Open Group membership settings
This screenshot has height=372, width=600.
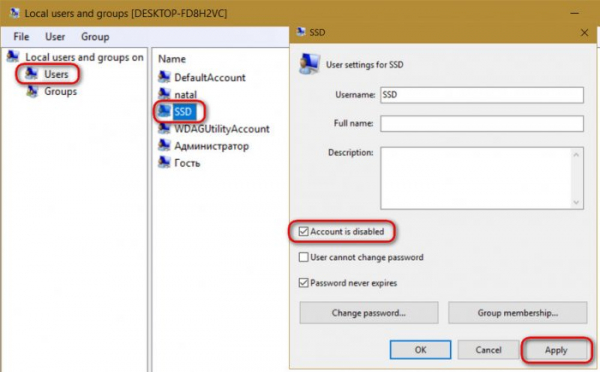point(517,313)
